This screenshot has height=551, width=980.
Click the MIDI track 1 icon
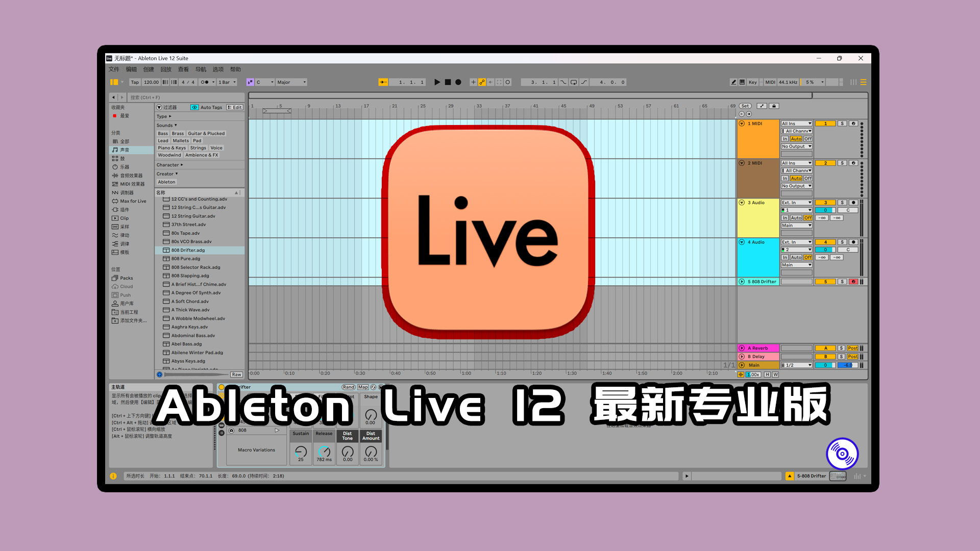[x=741, y=123]
